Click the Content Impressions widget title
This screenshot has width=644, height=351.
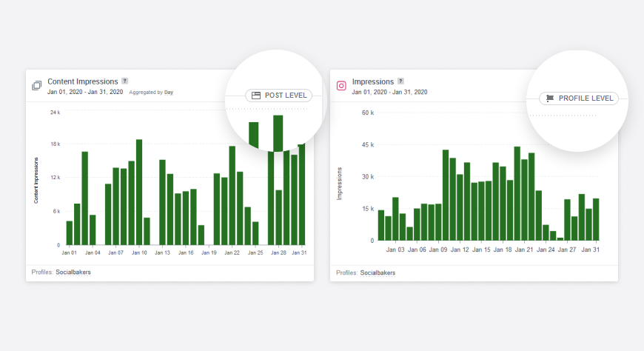click(x=83, y=81)
